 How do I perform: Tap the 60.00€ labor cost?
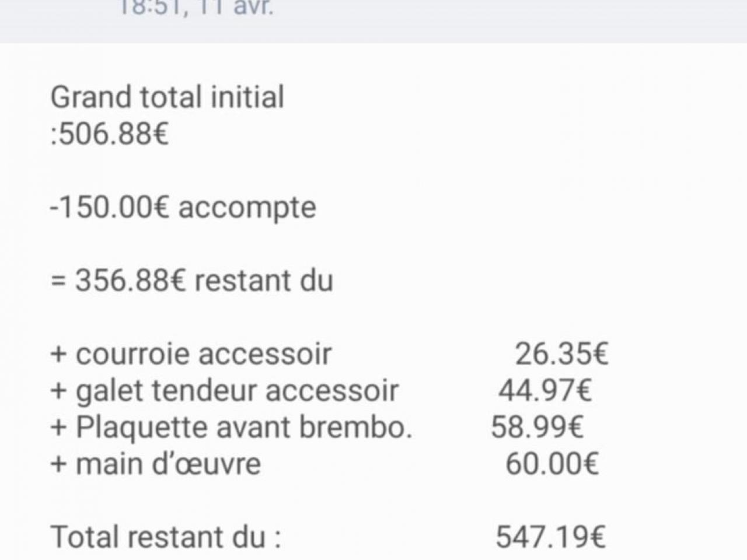click(x=552, y=464)
